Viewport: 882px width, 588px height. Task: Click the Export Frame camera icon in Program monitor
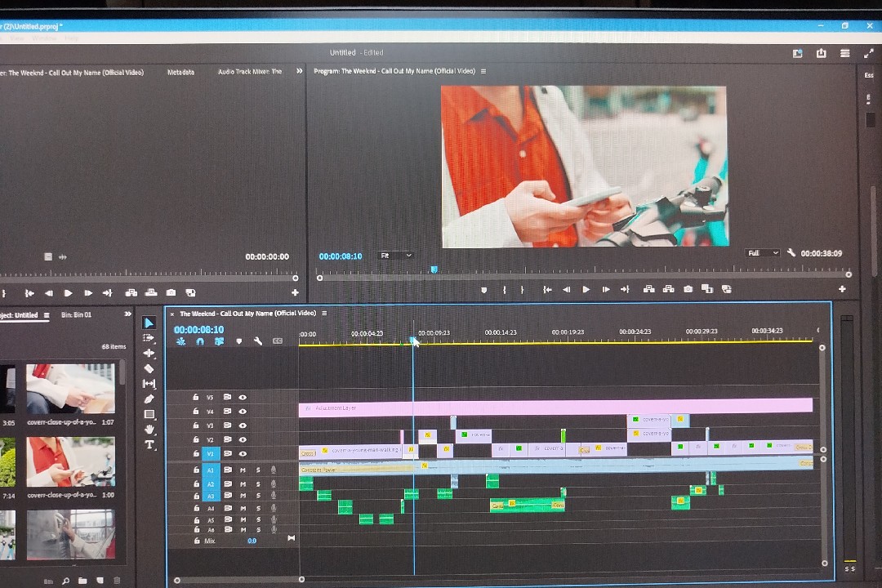coord(688,289)
